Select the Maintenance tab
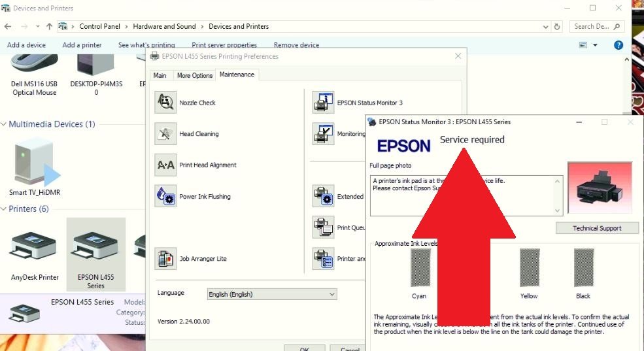 [237, 75]
